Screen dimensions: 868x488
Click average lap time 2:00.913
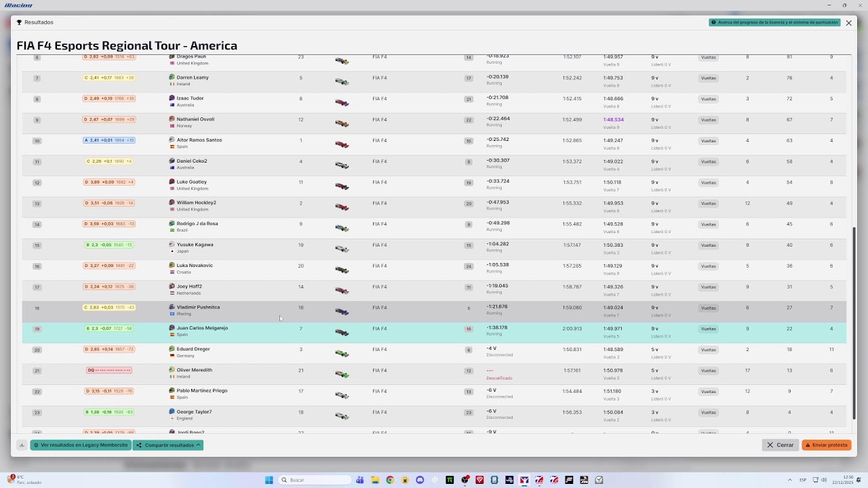(x=572, y=329)
